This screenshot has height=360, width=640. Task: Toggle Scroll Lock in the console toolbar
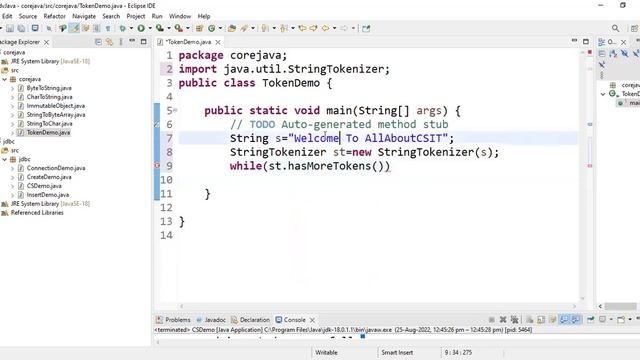[x=541, y=320]
